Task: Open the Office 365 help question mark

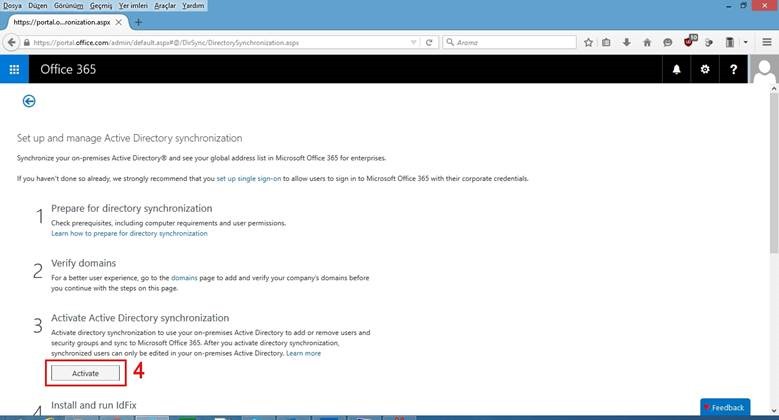Action: (x=733, y=70)
